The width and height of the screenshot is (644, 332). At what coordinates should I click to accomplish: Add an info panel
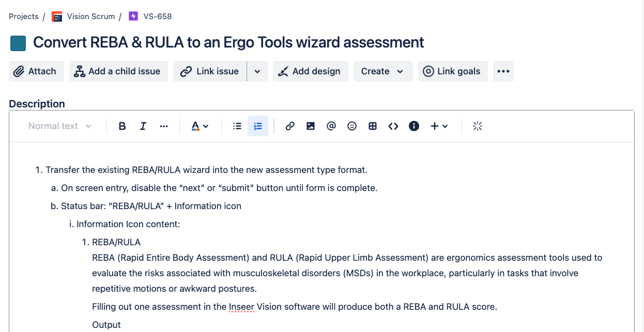click(414, 126)
